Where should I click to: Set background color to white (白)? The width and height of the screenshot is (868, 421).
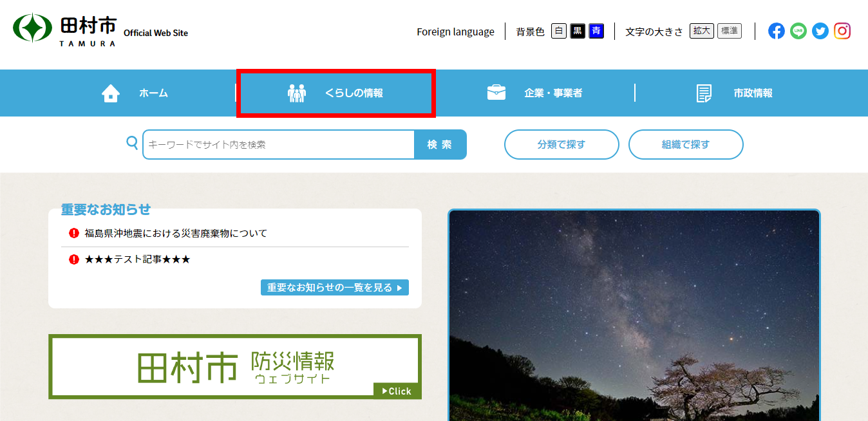[559, 31]
